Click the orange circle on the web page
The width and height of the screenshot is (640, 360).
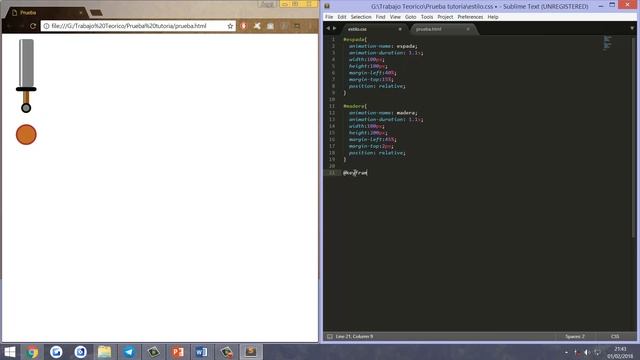(x=26, y=135)
